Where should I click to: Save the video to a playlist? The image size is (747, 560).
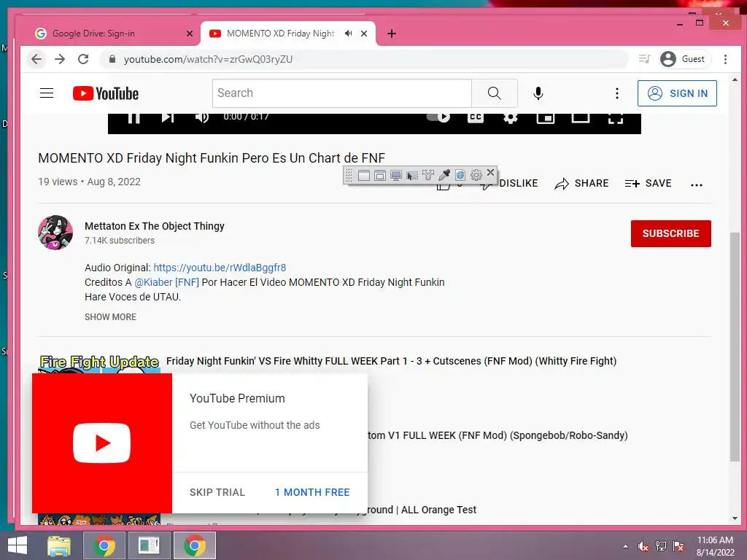pos(649,183)
